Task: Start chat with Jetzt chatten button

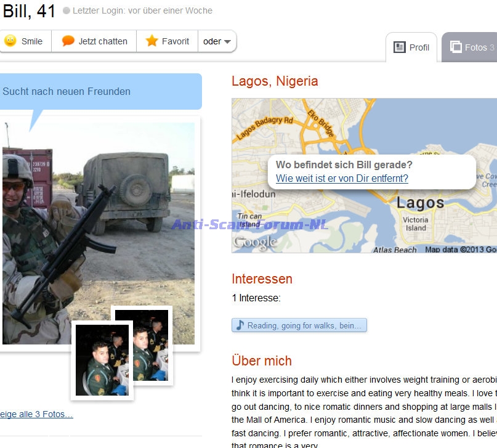Action: click(x=94, y=41)
